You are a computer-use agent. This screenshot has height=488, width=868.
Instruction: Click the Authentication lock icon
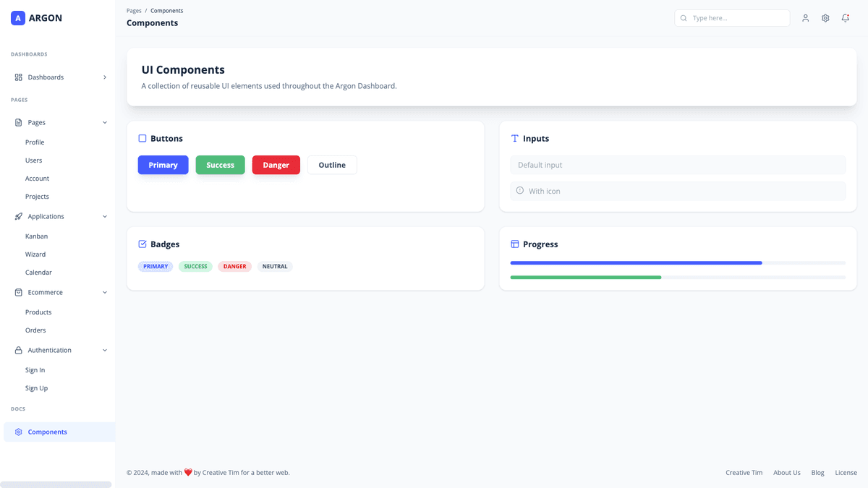tap(19, 350)
